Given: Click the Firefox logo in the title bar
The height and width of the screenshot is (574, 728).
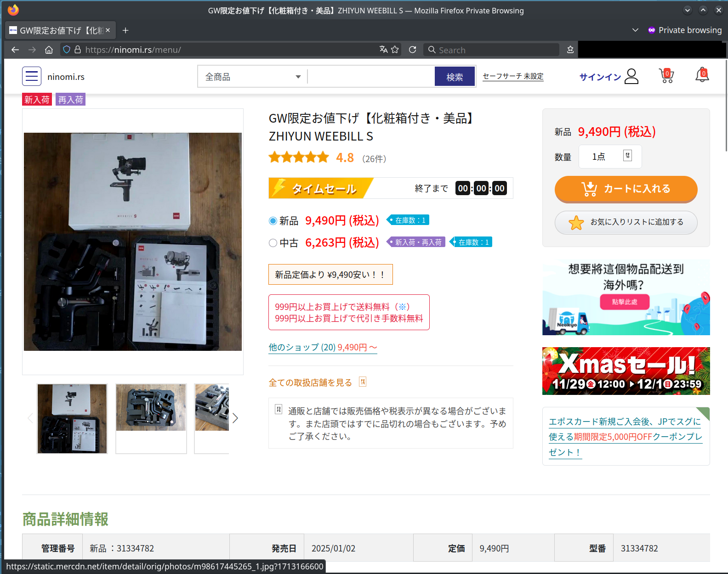Looking at the screenshot, I should pos(13,10).
